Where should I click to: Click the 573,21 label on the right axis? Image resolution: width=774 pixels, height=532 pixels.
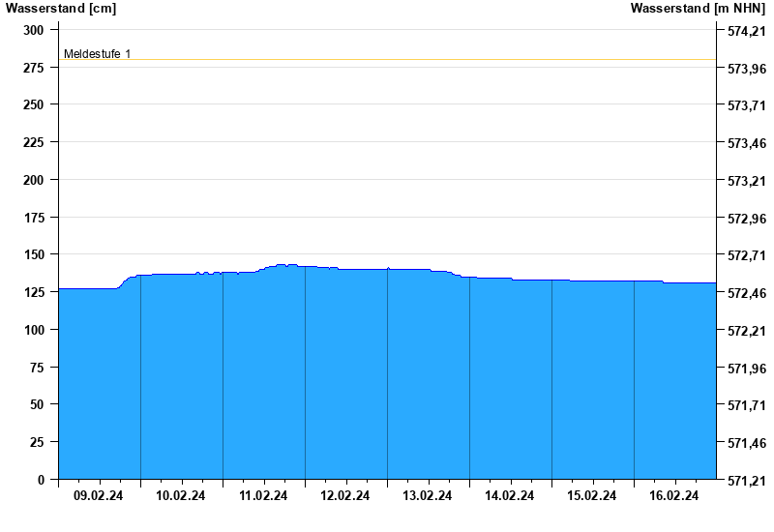pos(746,181)
